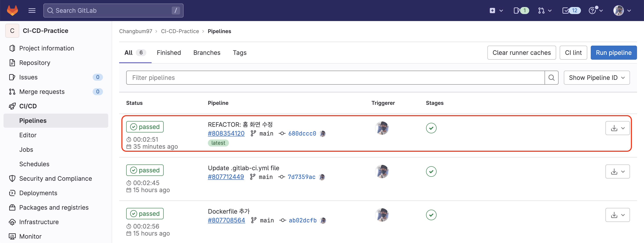Open Security and Compliance in sidebar
Viewport: 644px width, 243px height.
[55, 179]
